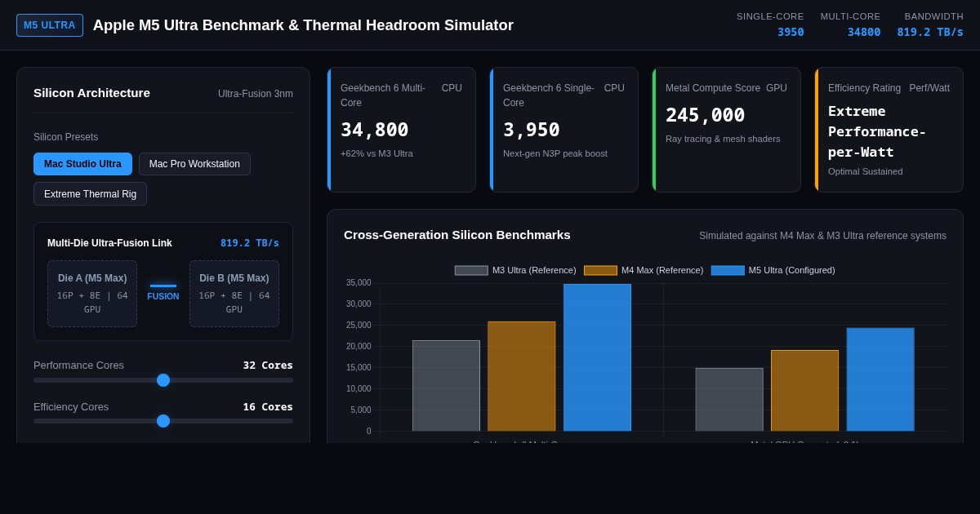Viewport: 980px width, 514px height.
Task: Toggle M4 Max (Reference) legend swatch
Action: pos(600,270)
